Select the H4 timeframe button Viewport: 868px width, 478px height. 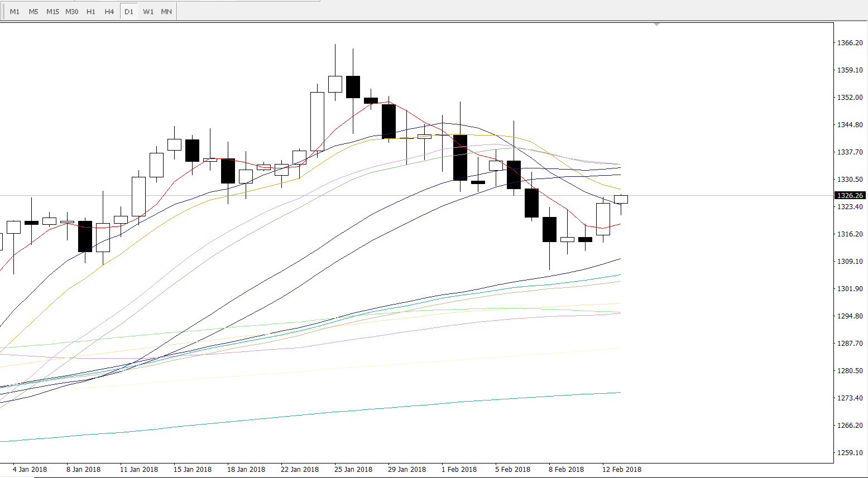[109, 12]
